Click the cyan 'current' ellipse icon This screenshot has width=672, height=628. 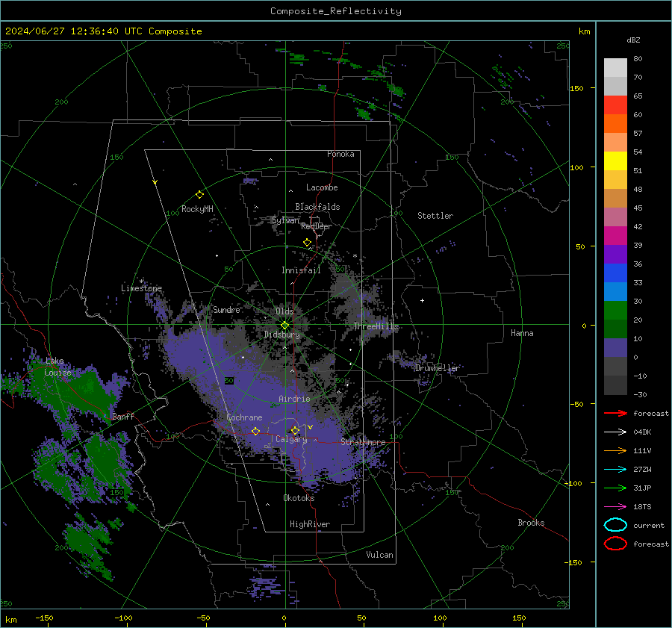point(615,525)
